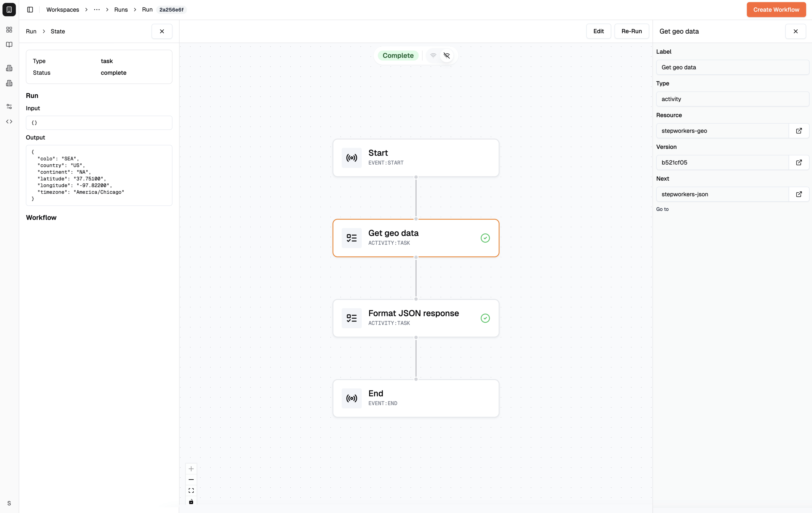This screenshot has height=513, width=812.
Task: Click the settings sliders icon in sidebar
Action: click(9, 107)
